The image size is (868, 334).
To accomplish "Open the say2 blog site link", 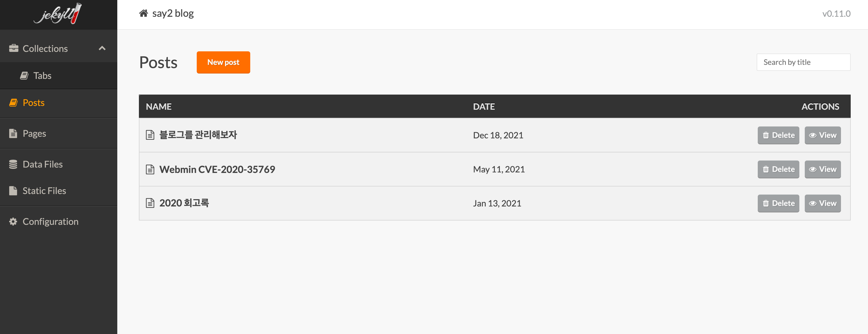I will pos(173,14).
